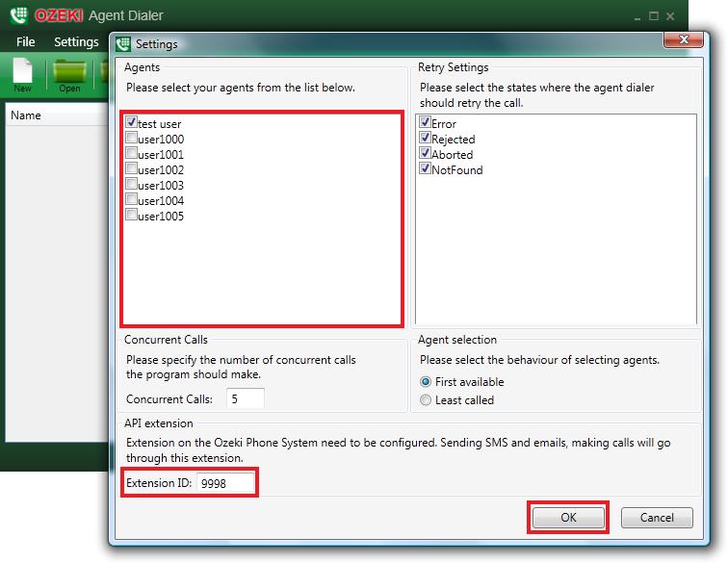Tick the user1003 agent checkbox
728x563 pixels.
pyautogui.click(x=131, y=185)
